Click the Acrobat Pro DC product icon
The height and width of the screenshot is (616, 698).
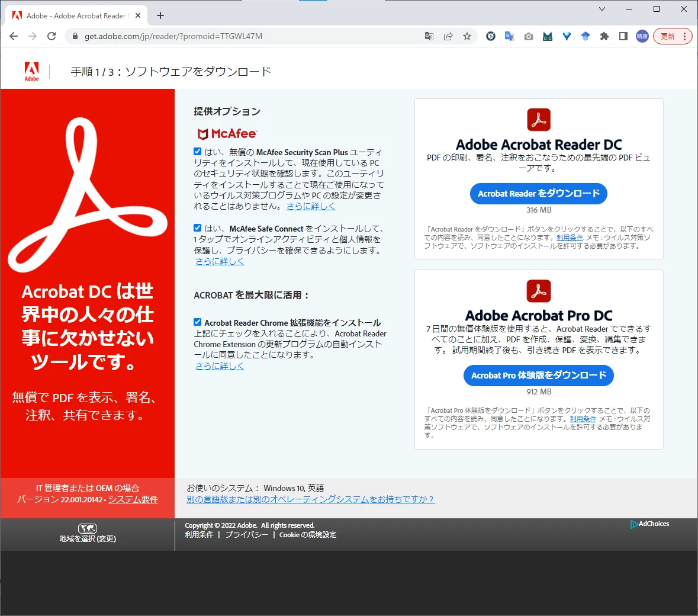[x=539, y=291]
